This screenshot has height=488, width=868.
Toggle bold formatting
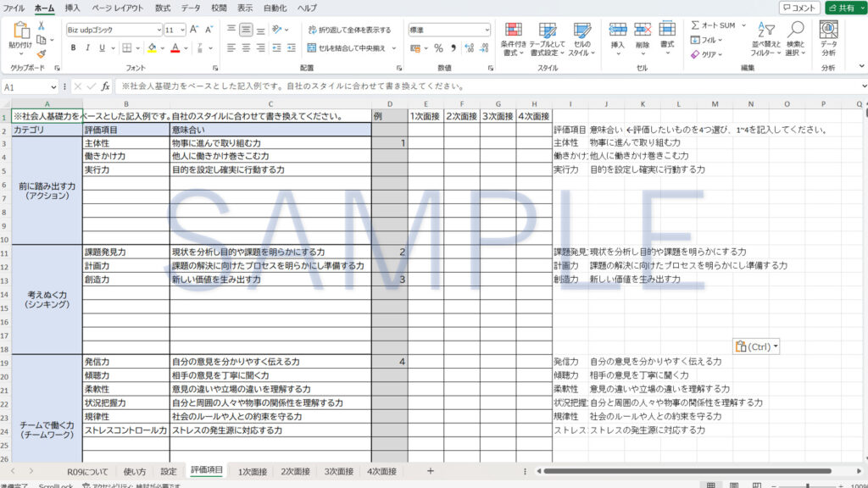pos(73,48)
